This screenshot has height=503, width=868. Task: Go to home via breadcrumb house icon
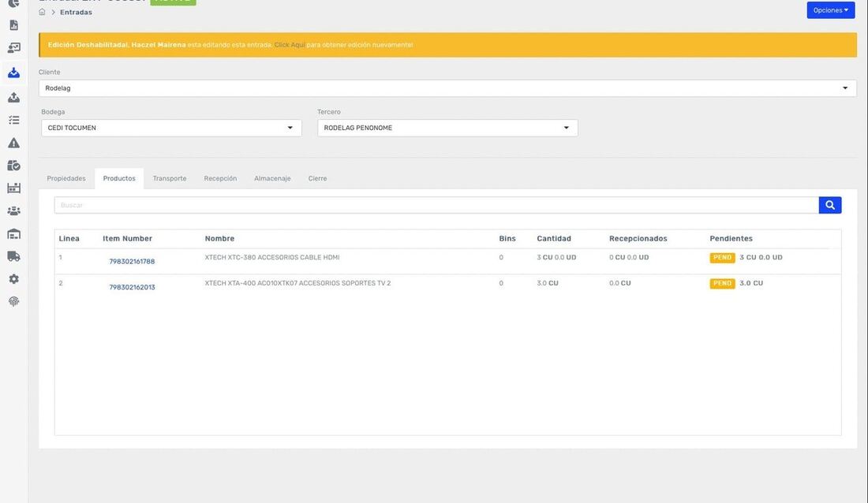tap(42, 12)
